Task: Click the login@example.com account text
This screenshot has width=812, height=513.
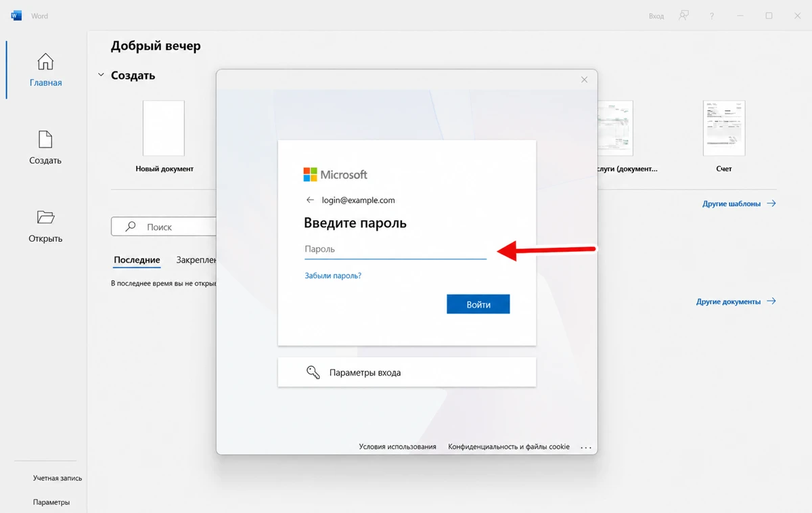Action: 358,200
